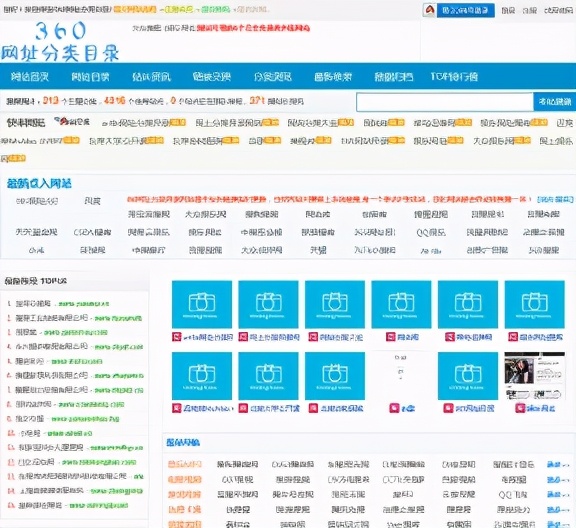The height and width of the screenshot is (528, 576).
Task: Focus the search input box
Action: [x=444, y=102]
